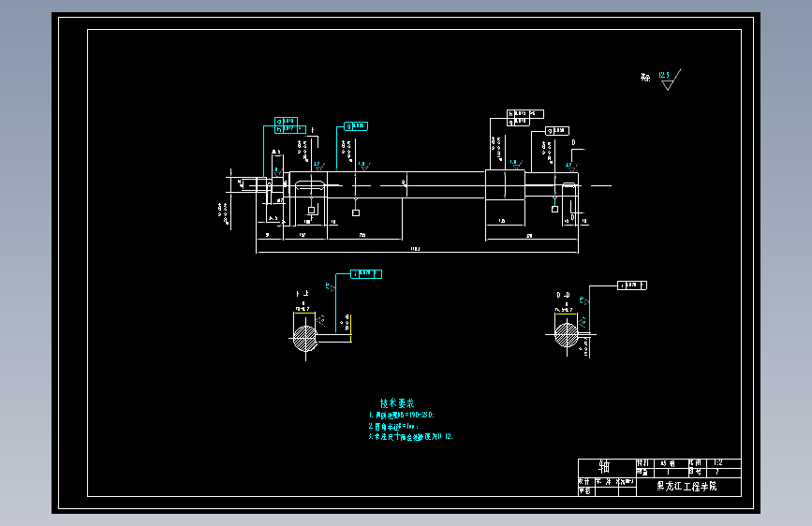Click the cyan two-row tolerance frame at shaft left end
The image size is (812, 526).
pyautogui.click(x=290, y=125)
